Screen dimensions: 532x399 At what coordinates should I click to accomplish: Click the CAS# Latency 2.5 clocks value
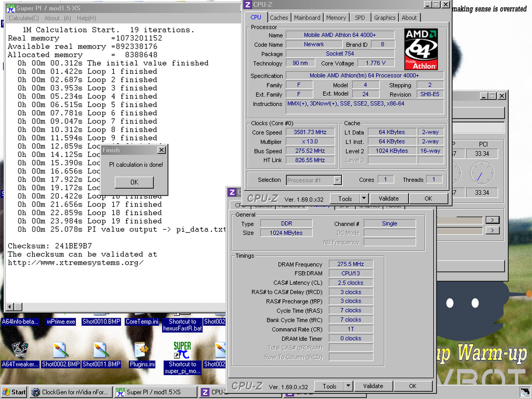[x=351, y=283]
